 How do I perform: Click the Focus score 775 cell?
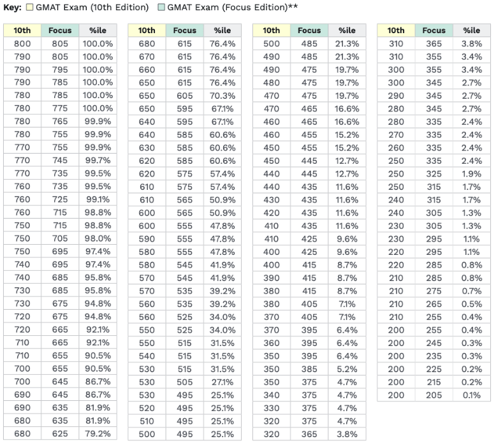(x=60, y=108)
